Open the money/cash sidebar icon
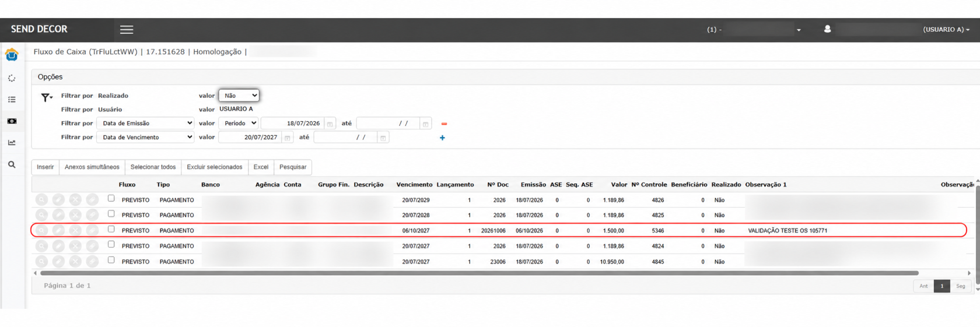 tap(12, 121)
